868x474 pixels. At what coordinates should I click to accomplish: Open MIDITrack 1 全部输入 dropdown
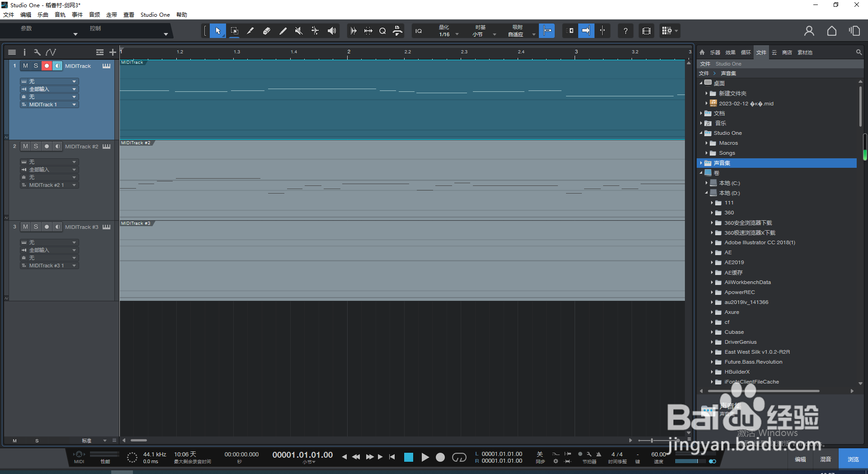[x=49, y=89]
